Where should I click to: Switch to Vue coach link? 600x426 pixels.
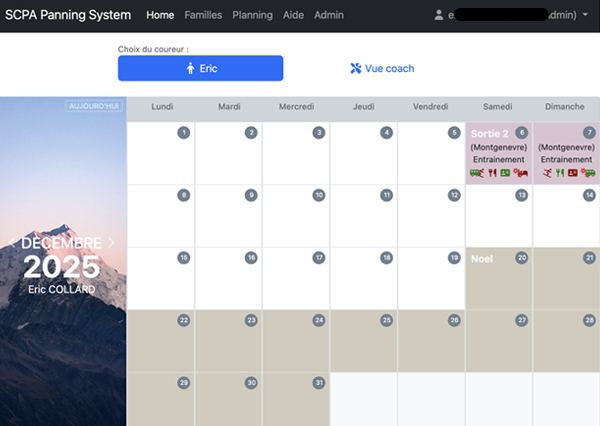[x=382, y=68]
